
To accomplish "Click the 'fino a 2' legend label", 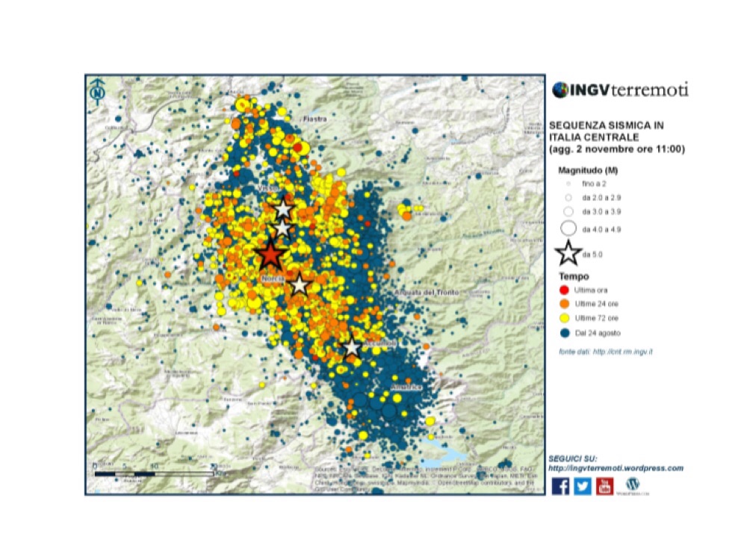I will pos(594,184).
